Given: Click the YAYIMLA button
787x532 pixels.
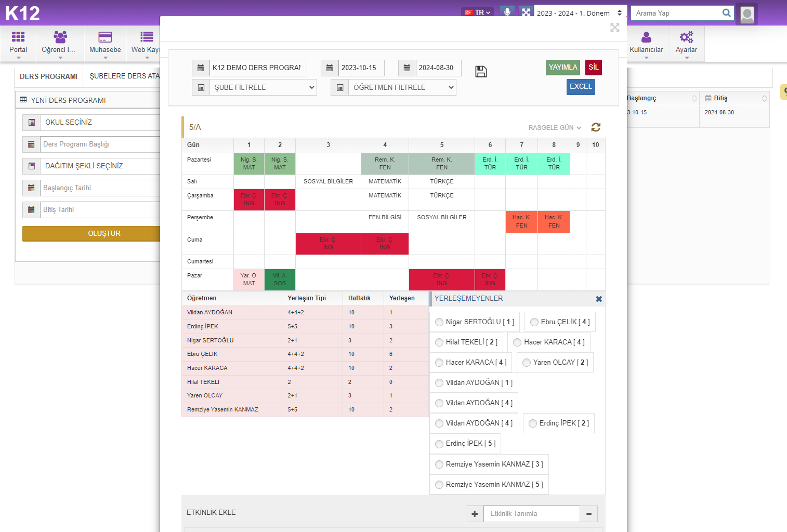Looking at the screenshot, I should 563,68.
